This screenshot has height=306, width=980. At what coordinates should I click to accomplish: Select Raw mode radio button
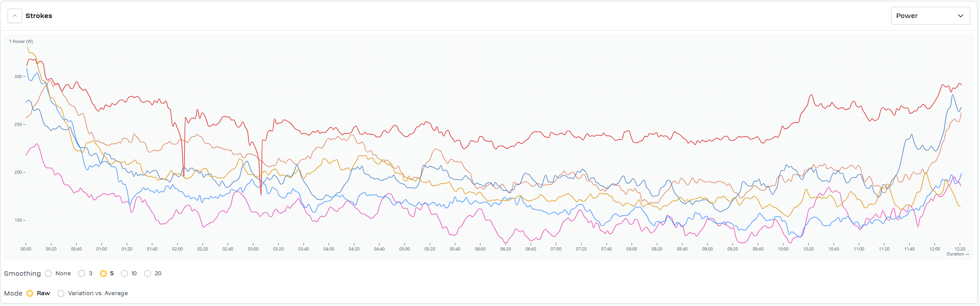[x=30, y=293]
